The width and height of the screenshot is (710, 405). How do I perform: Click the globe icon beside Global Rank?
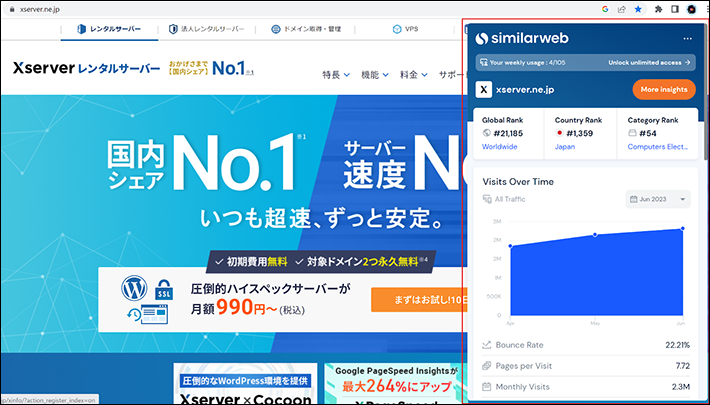[x=487, y=133]
